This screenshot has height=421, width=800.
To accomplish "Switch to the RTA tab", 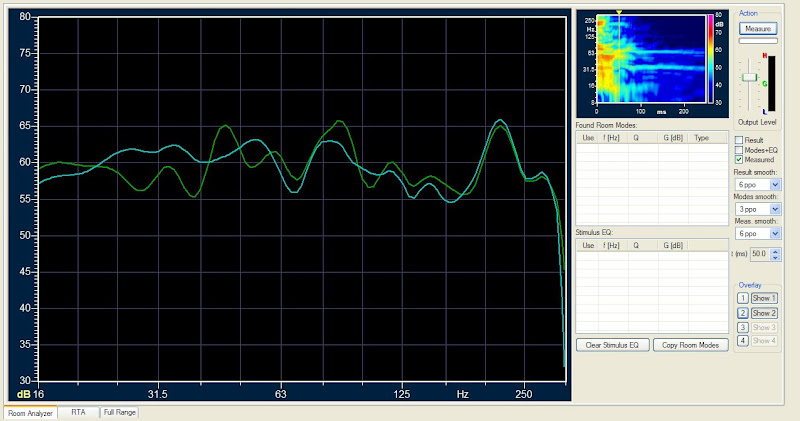I will coord(78,412).
